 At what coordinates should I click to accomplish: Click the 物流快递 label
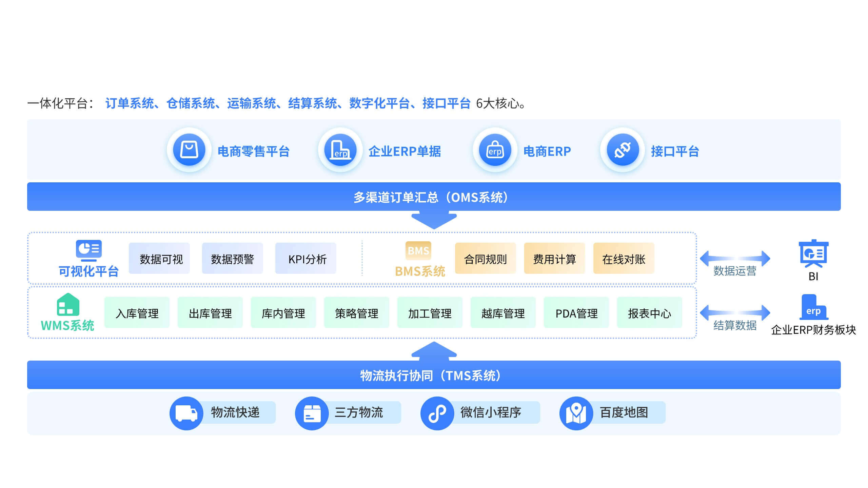click(235, 412)
